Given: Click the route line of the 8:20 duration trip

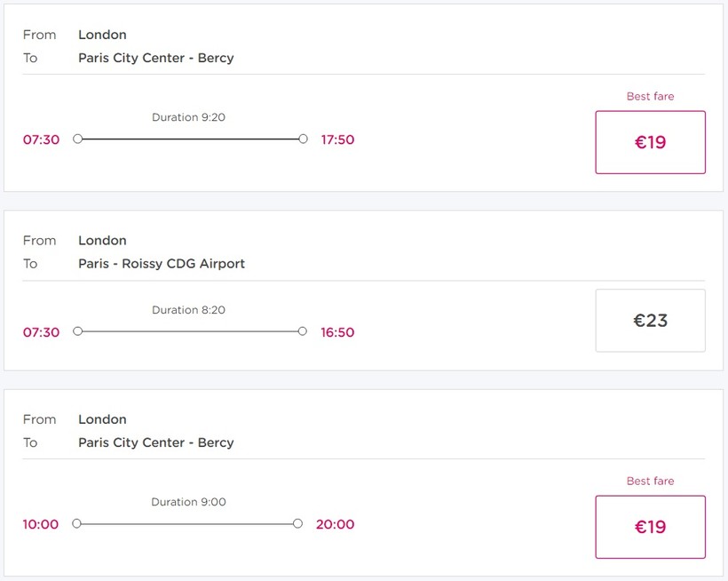Looking at the screenshot, I should tap(190, 331).
